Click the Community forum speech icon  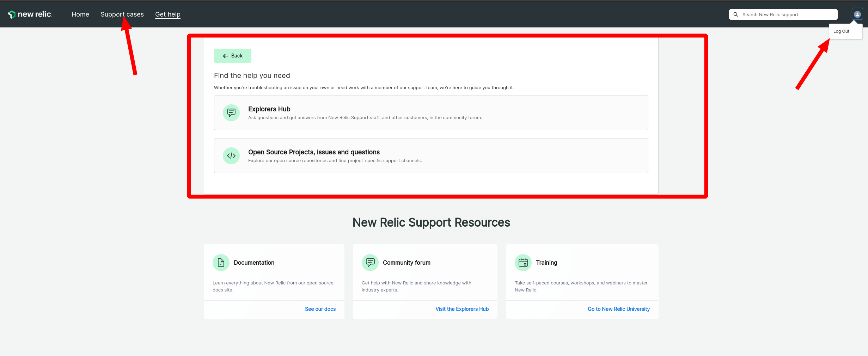pyautogui.click(x=370, y=263)
